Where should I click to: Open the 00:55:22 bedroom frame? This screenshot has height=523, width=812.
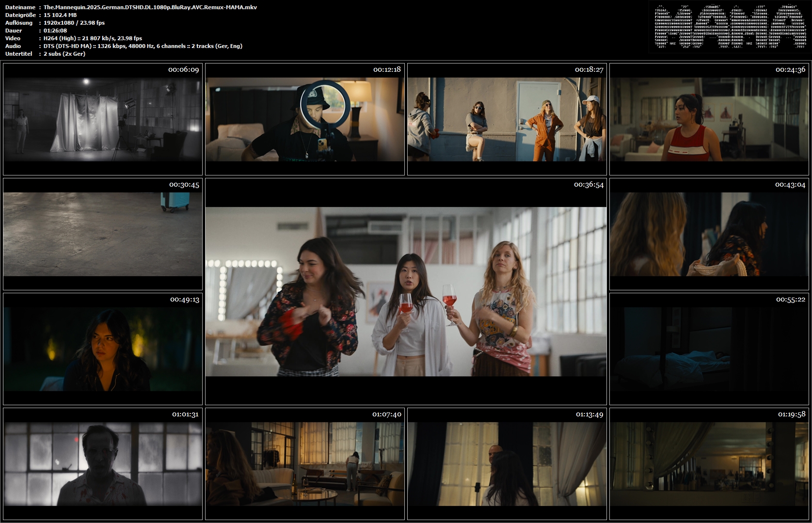[709, 349]
